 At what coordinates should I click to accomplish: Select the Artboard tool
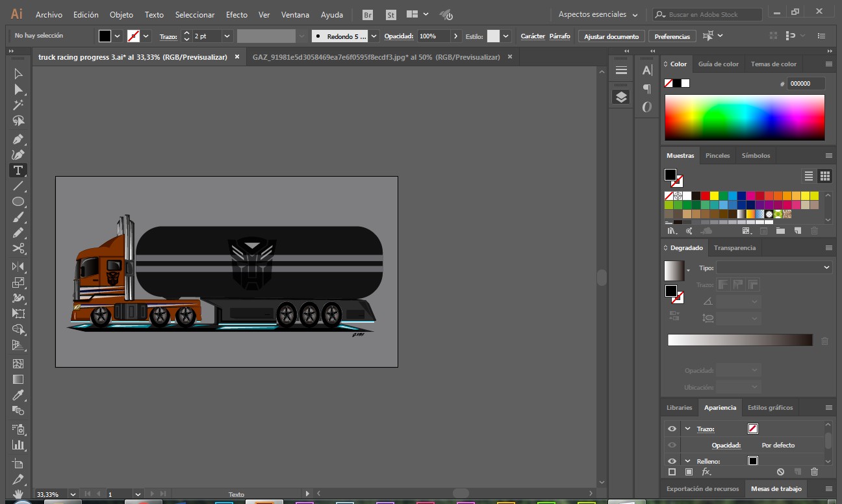[18, 464]
